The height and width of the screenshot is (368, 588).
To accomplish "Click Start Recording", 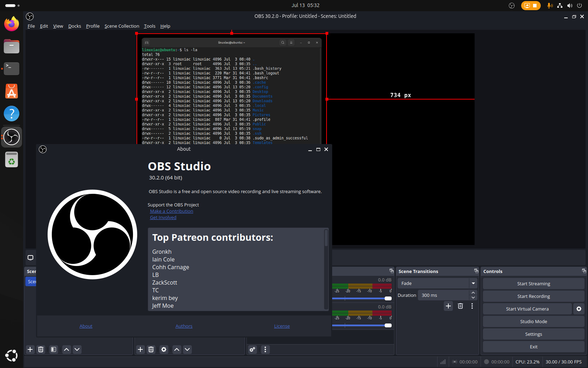I will click(x=533, y=296).
